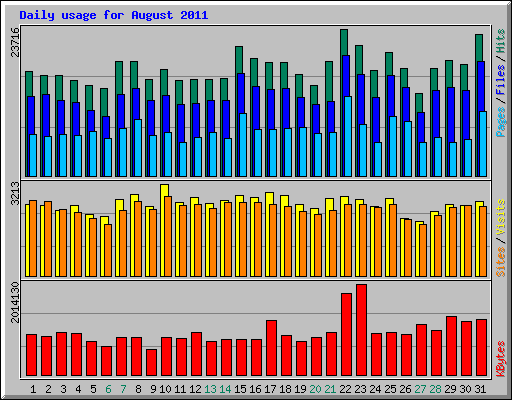512x400 pixels.
Task: Click day label 8 on the x-axis
Action: 138,389
